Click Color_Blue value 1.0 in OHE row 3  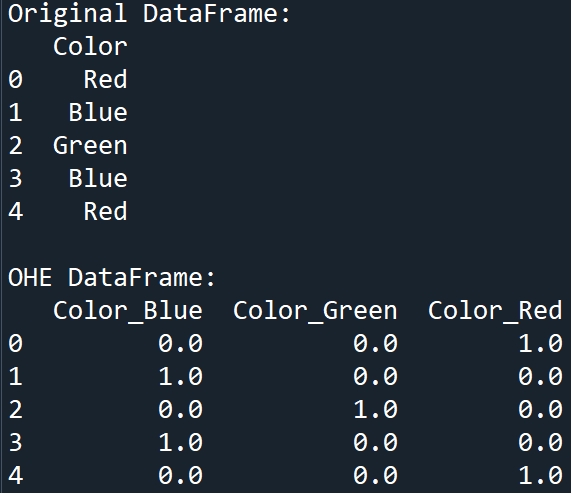[181, 443]
